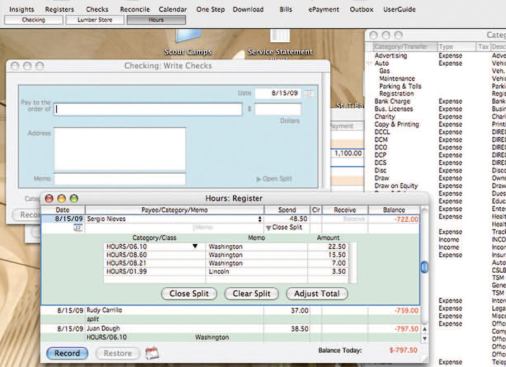Image resolution: width=506 pixels, height=367 pixels.
Task: Switch to the Checking account tab
Action: [x=33, y=20]
